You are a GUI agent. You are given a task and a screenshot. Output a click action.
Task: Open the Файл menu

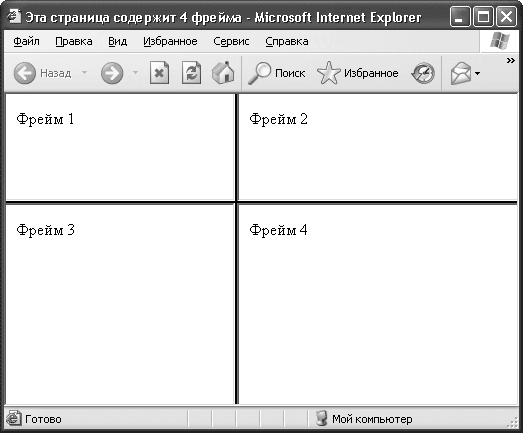point(26,41)
